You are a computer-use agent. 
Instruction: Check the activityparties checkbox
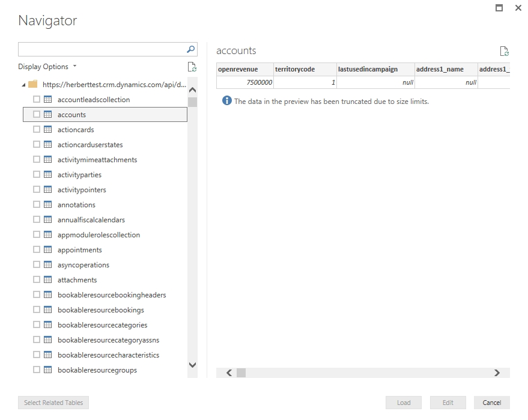(37, 174)
